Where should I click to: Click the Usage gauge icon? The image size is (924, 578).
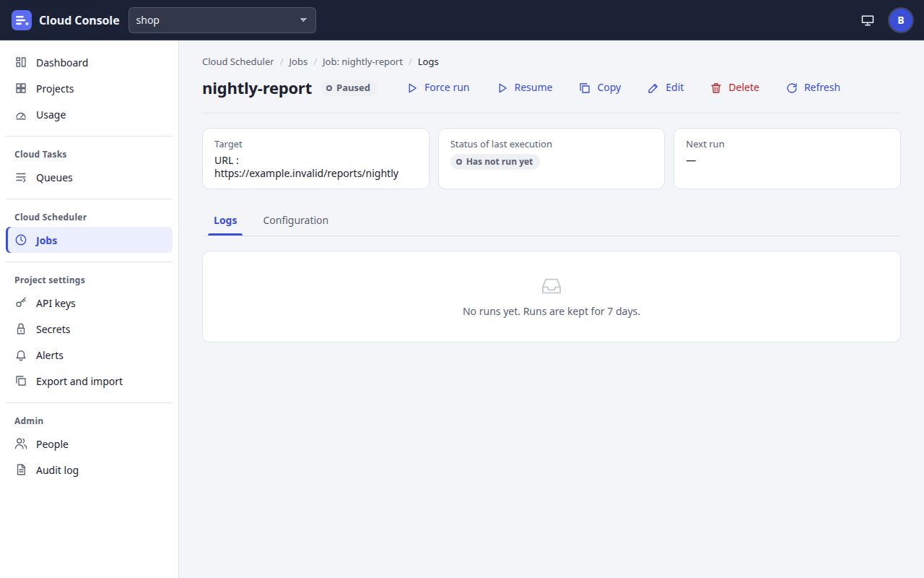coord(21,115)
